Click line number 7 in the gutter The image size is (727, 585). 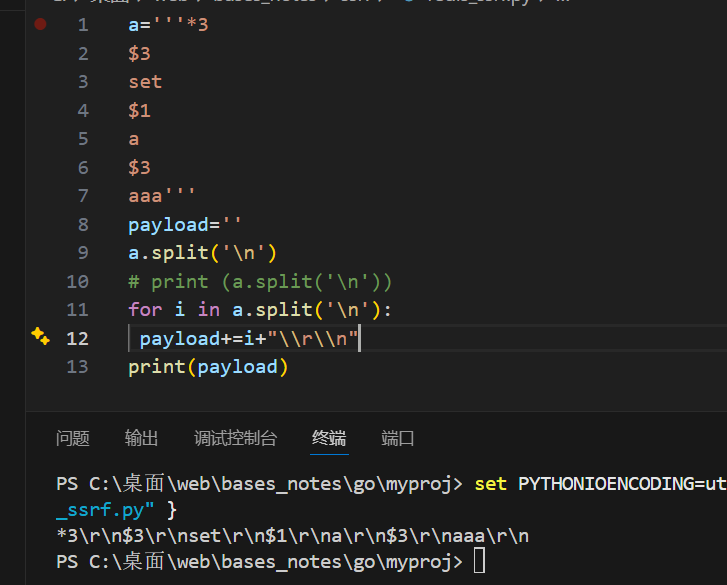coord(83,196)
